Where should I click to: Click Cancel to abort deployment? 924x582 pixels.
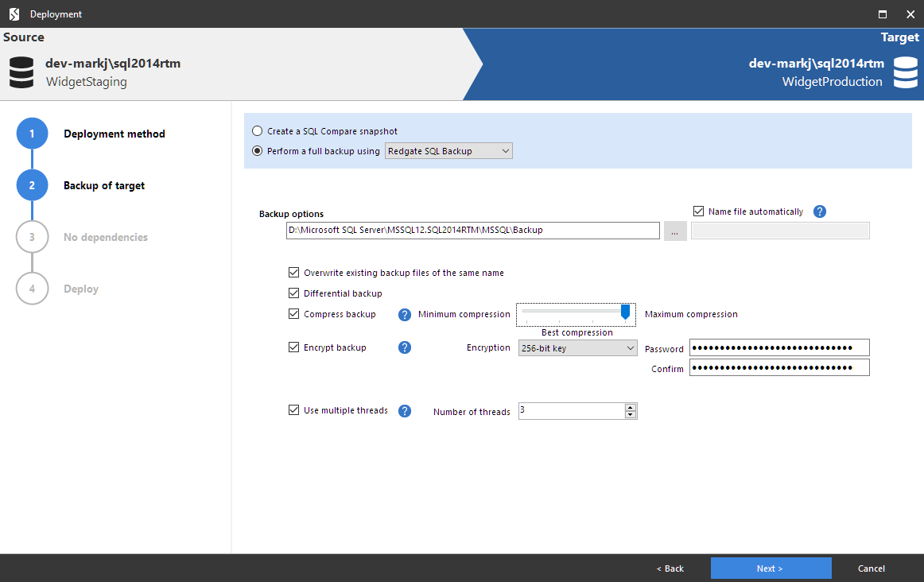[x=871, y=568]
